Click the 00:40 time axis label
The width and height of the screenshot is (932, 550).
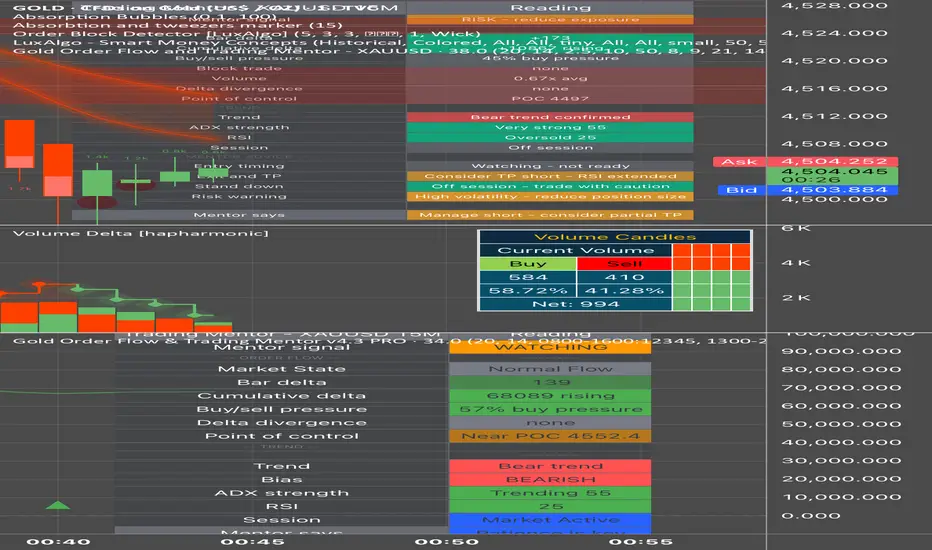(58, 542)
